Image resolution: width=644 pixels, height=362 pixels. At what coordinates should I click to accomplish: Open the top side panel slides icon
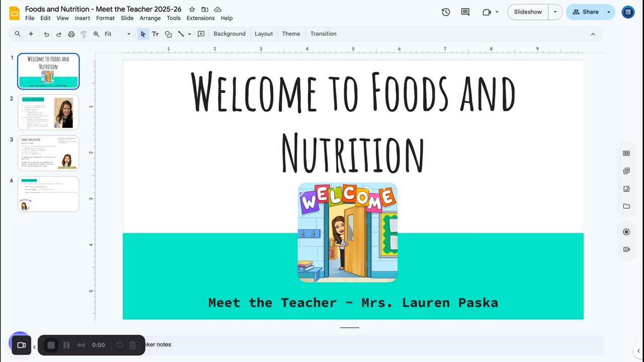[x=626, y=153]
